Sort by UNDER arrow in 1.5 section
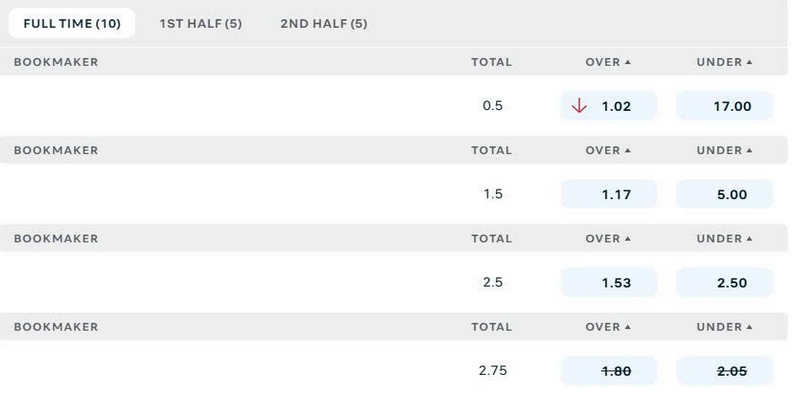Screen dimensions: 800x400 749,151
